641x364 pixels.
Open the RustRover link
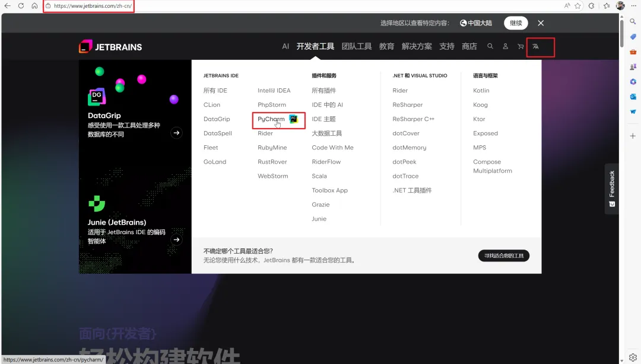click(272, 162)
